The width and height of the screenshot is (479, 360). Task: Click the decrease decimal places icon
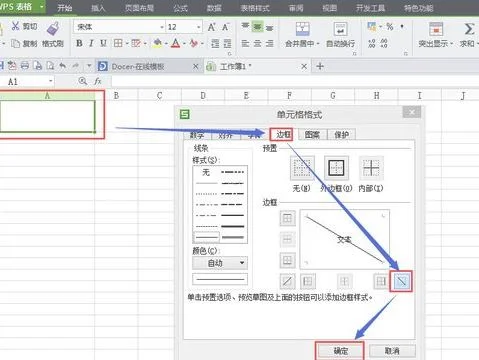point(384,43)
